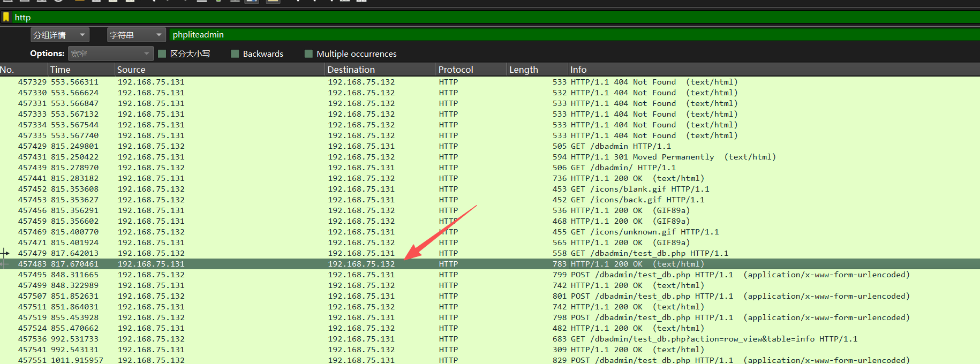Open the 字符串 search type dropdown

coord(137,35)
